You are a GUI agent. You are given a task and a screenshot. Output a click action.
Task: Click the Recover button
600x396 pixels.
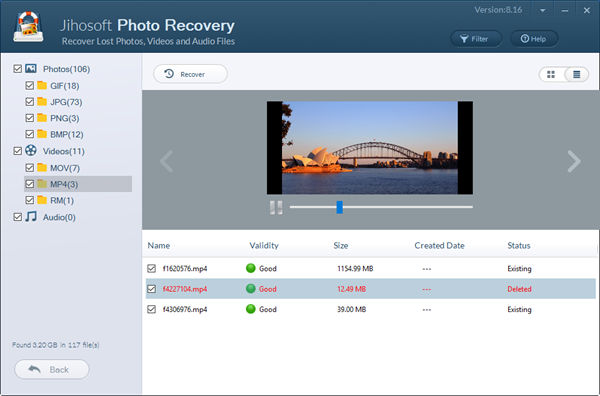[190, 74]
